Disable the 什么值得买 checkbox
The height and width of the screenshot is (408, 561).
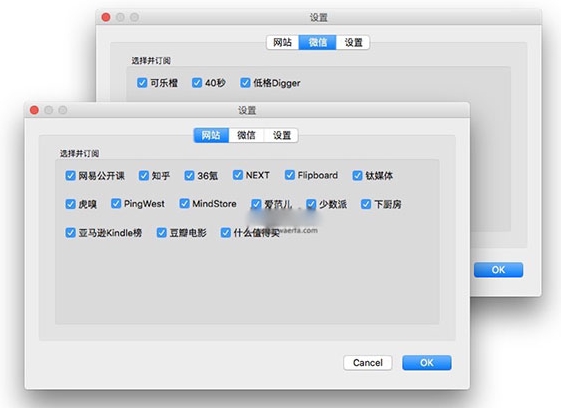(225, 233)
